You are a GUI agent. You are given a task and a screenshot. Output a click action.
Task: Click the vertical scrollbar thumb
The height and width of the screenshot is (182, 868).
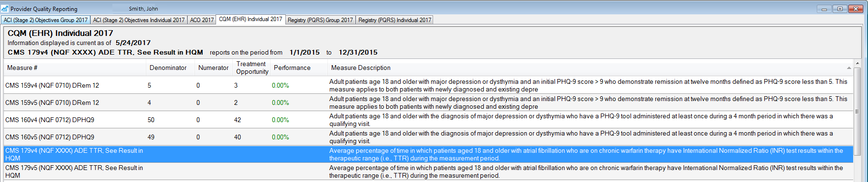857,111
